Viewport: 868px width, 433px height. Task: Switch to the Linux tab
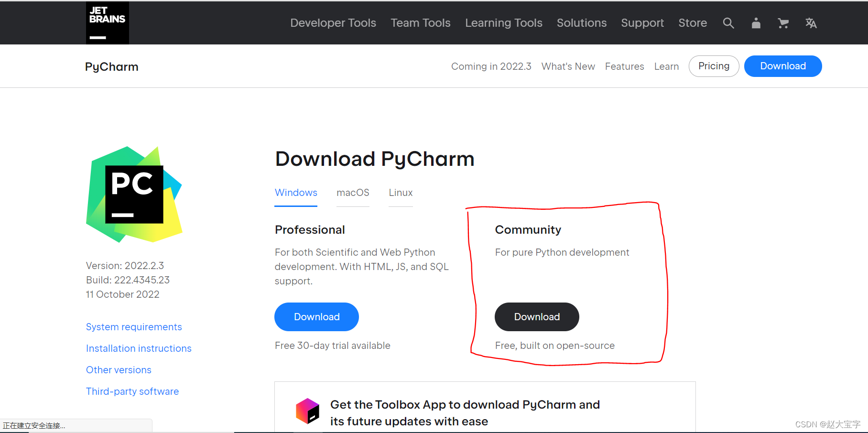tap(400, 193)
